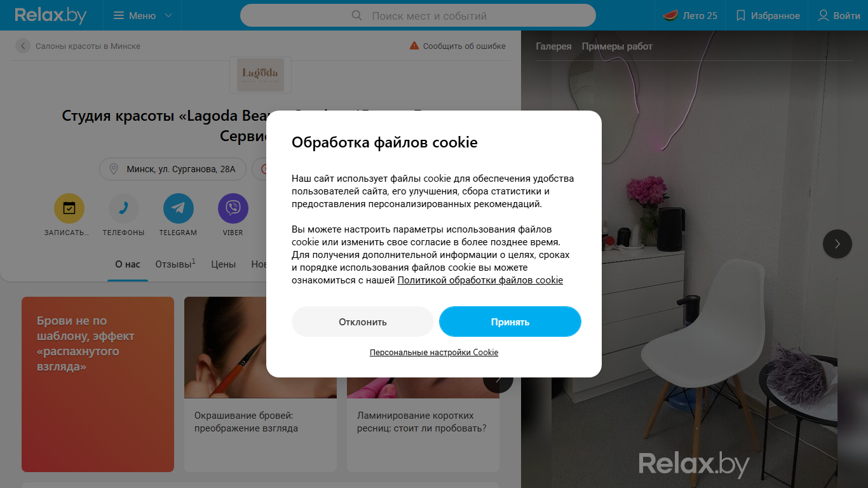Open the Telegram contact icon

click(178, 208)
